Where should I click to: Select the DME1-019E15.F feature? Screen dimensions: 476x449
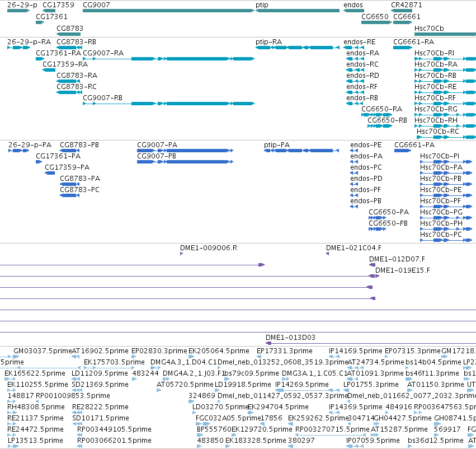378,276
